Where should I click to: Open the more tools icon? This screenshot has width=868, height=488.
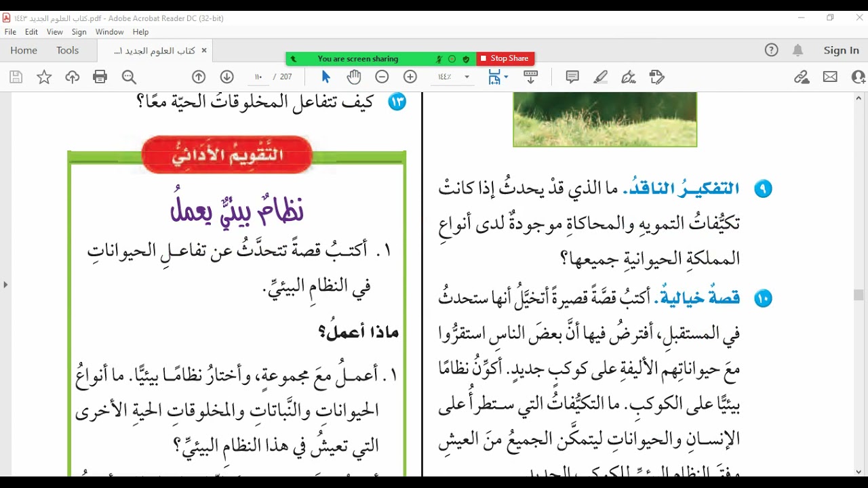pyautogui.click(x=656, y=77)
